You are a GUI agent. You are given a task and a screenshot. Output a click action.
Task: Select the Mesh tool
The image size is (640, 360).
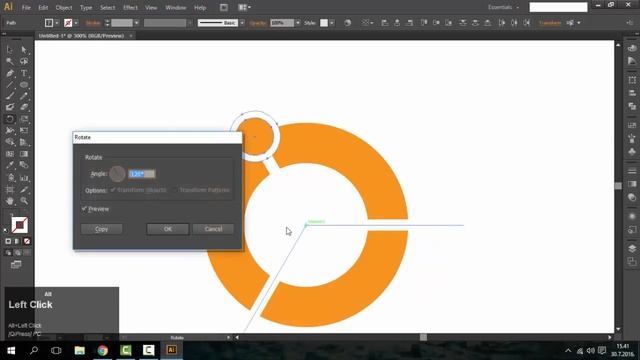(x=10, y=154)
